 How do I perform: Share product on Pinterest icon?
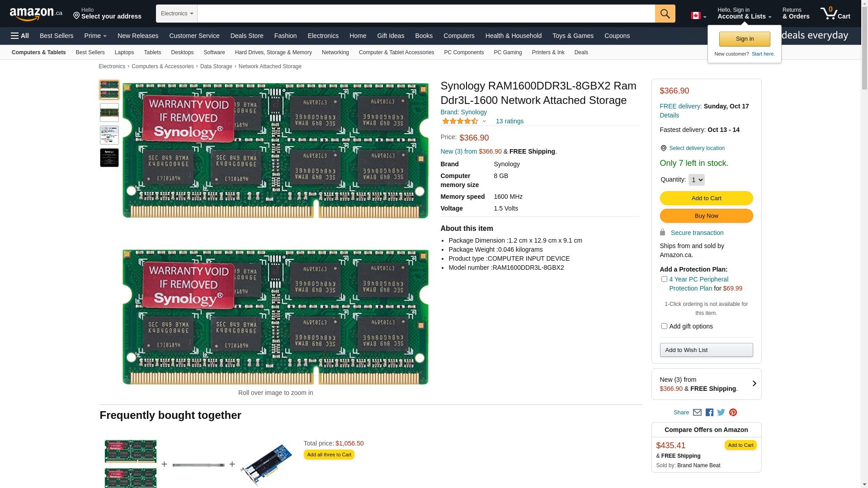[733, 413]
